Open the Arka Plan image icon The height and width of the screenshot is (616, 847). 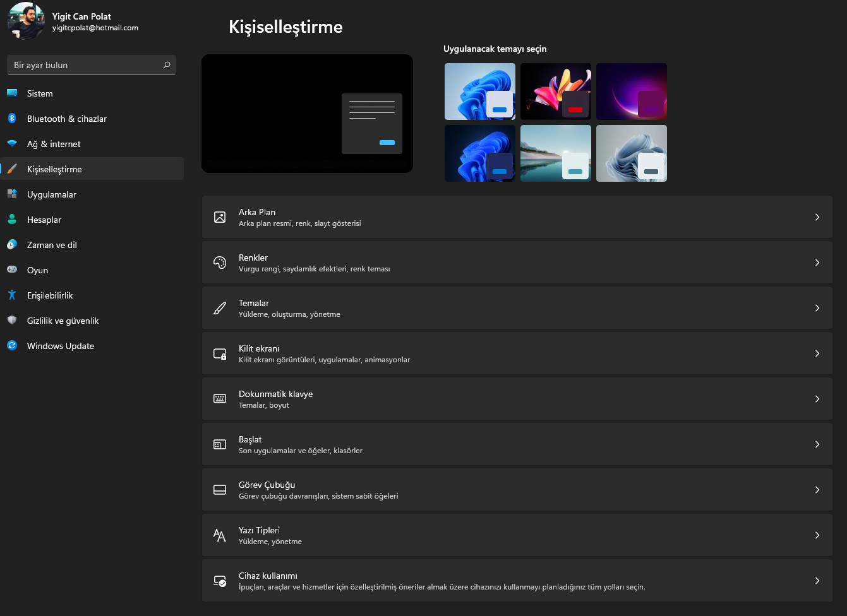[x=219, y=216]
